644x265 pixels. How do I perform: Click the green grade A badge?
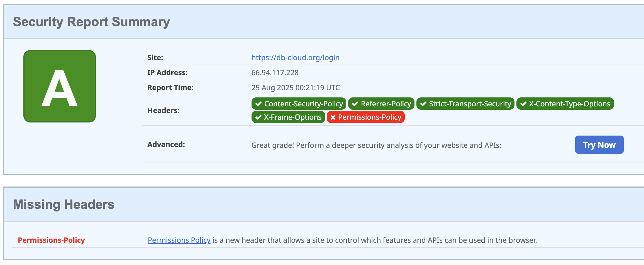coord(60,86)
